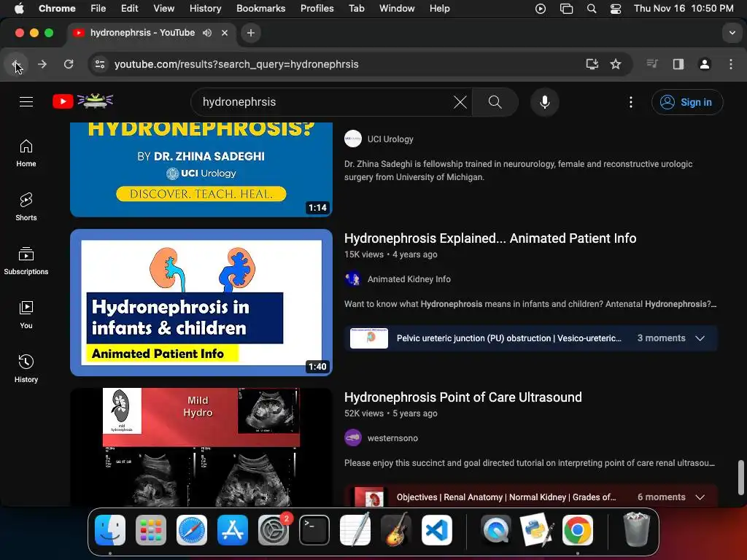Install app icon in address bar
Screen dimensions: 747x560
(x=592, y=64)
